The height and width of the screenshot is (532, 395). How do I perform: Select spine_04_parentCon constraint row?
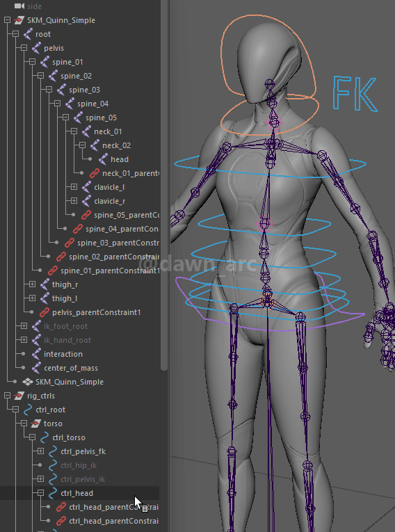[x=122, y=229]
